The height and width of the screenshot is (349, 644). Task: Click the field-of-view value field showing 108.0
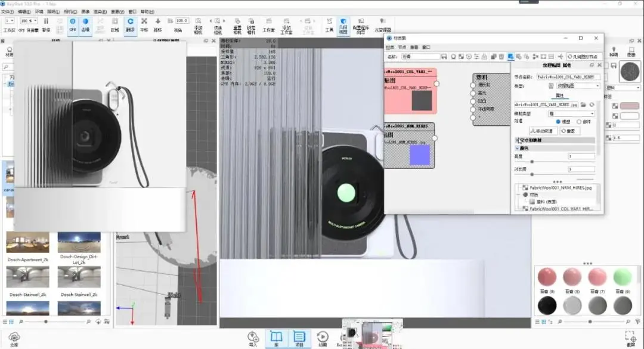[x=181, y=20]
